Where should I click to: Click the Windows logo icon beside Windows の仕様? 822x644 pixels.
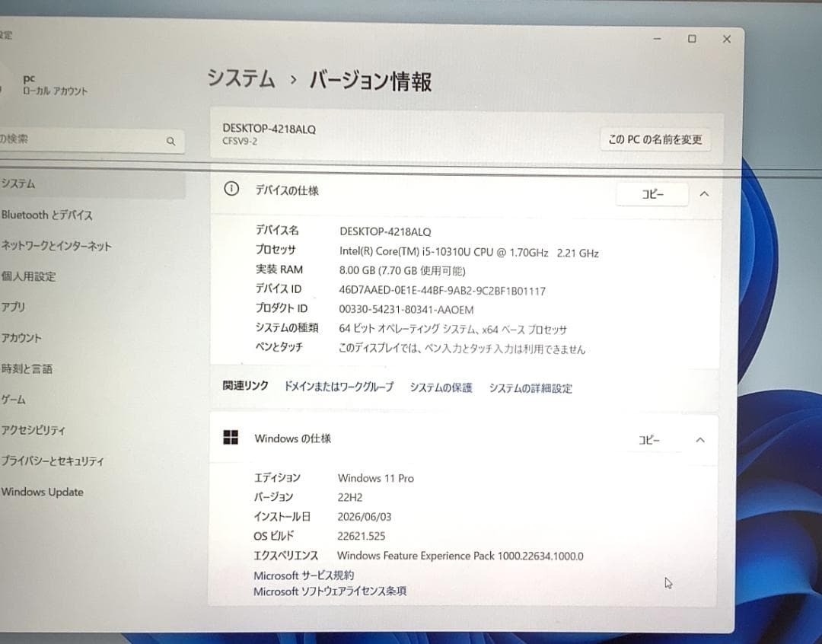click(231, 438)
